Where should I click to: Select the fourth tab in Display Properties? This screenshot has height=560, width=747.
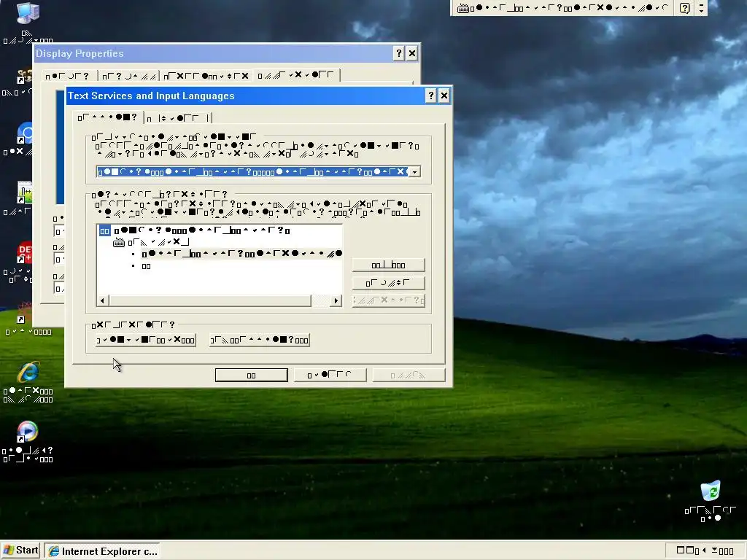click(295, 75)
